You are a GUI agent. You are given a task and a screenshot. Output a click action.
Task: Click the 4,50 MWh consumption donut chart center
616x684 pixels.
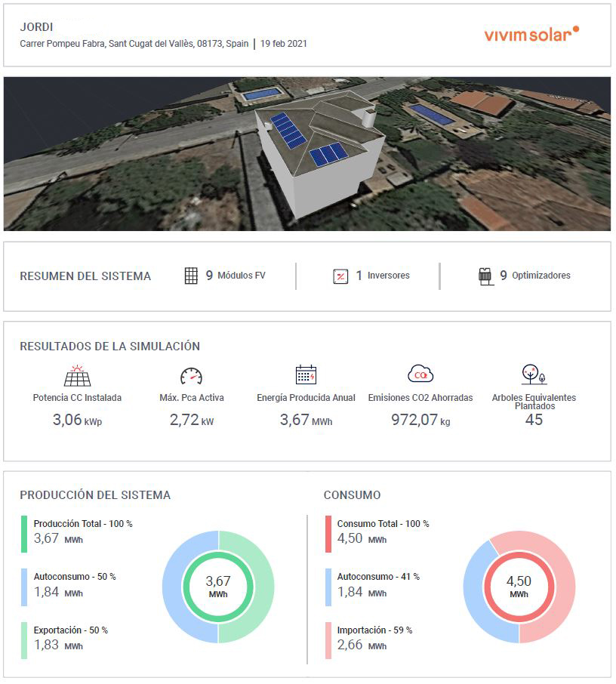(519, 587)
